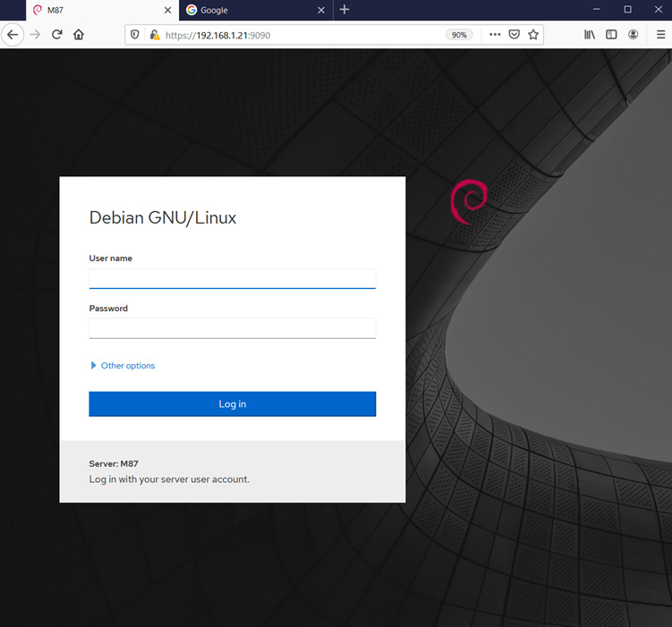Open the Firefox account icon

click(634, 35)
